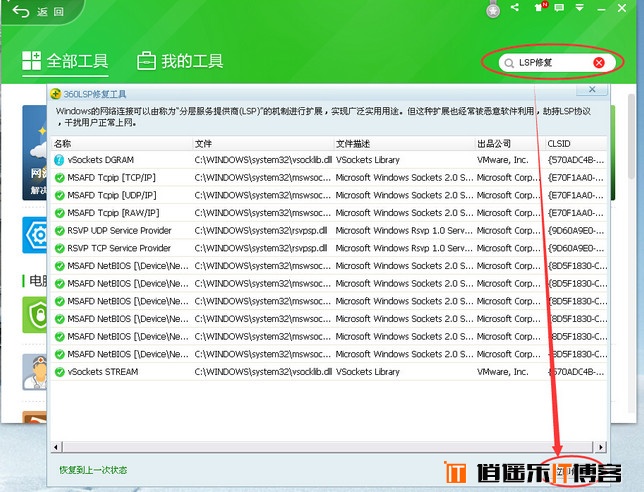Select the vSockets STREAM entry
Screen dimensions: 644x492
coord(103,372)
